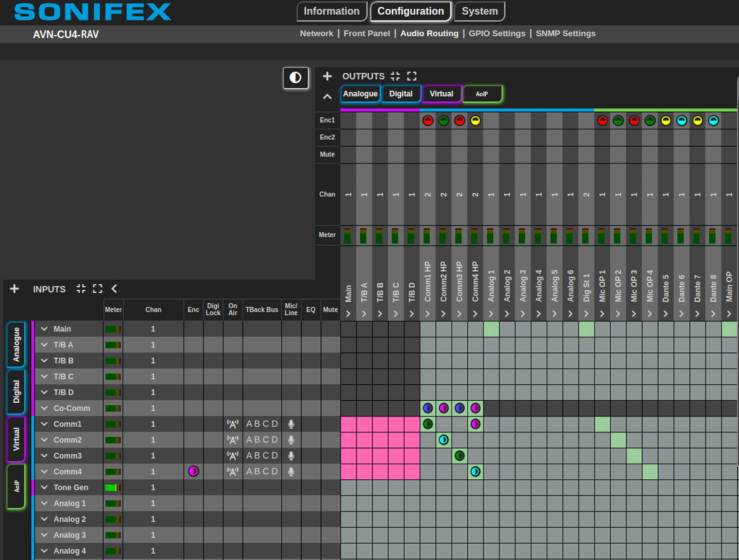
Task: Click the shrink icon next to INPUTS
Action: point(81,289)
